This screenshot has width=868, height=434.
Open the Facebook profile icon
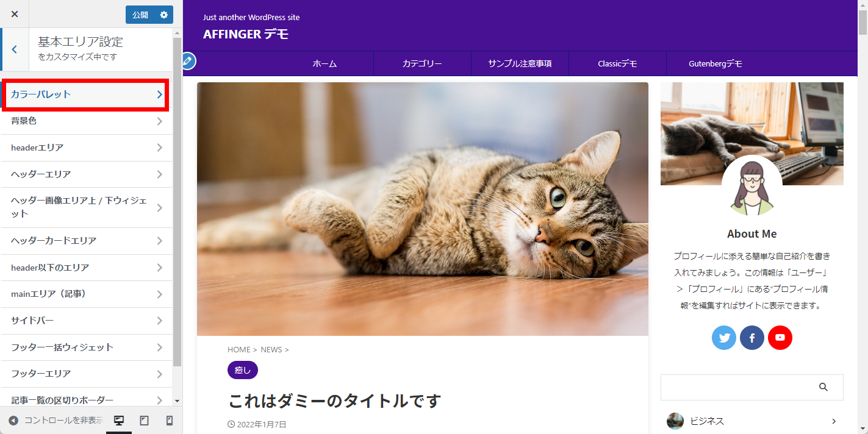point(752,338)
